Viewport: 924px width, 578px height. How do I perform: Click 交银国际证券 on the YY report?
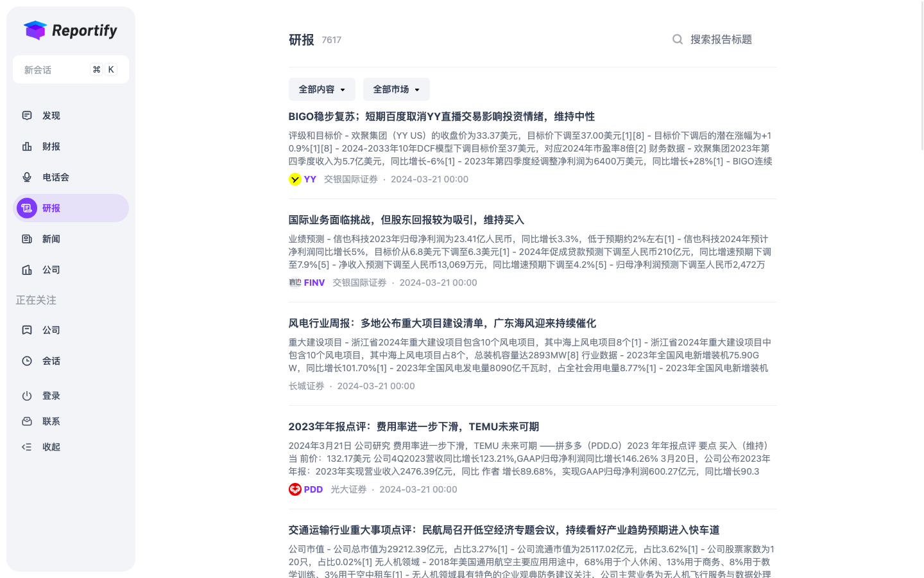tap(351, 179)
